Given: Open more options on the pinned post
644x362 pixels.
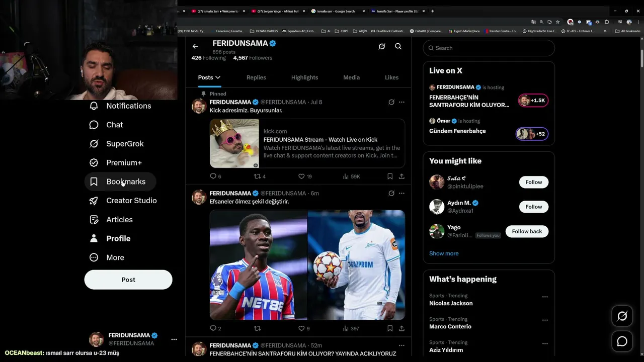Looking at the screenshot, I should point(401,102).
